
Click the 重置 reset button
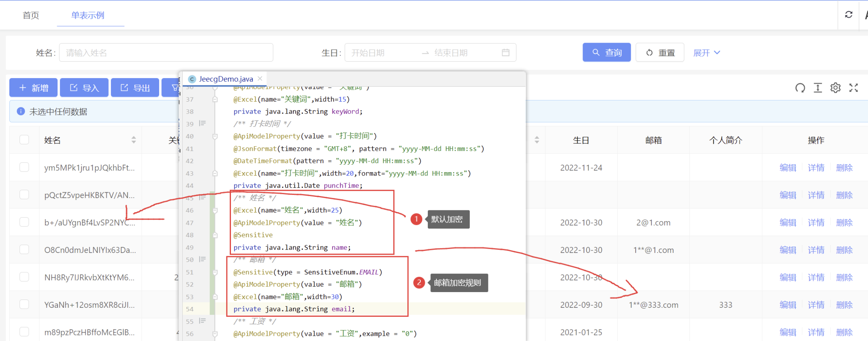click(x=660, y=52)
